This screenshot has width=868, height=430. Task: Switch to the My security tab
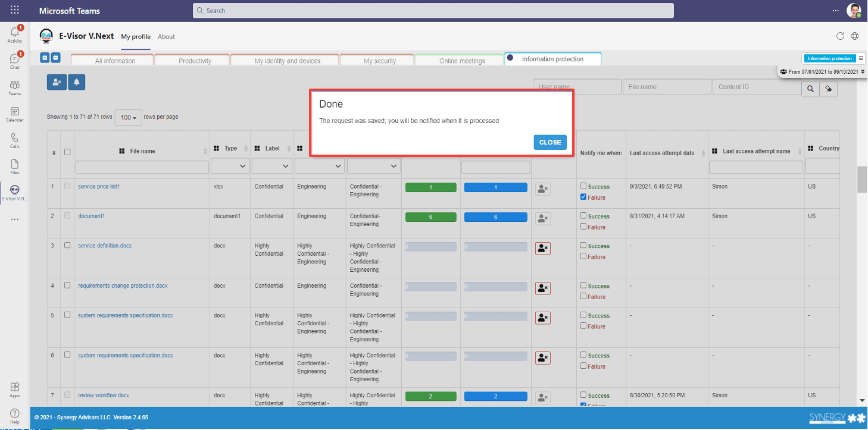click(x=379, y=60)
